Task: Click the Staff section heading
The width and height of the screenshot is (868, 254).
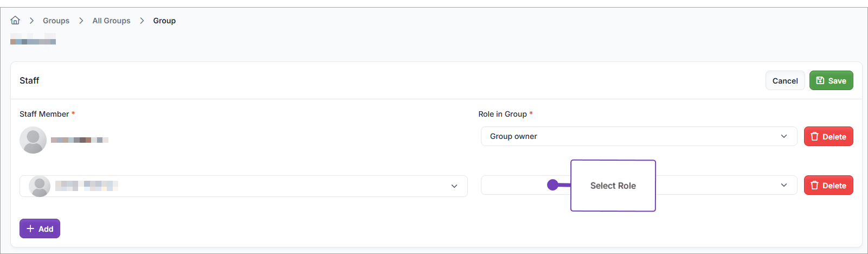Action: tap(29, 81)
